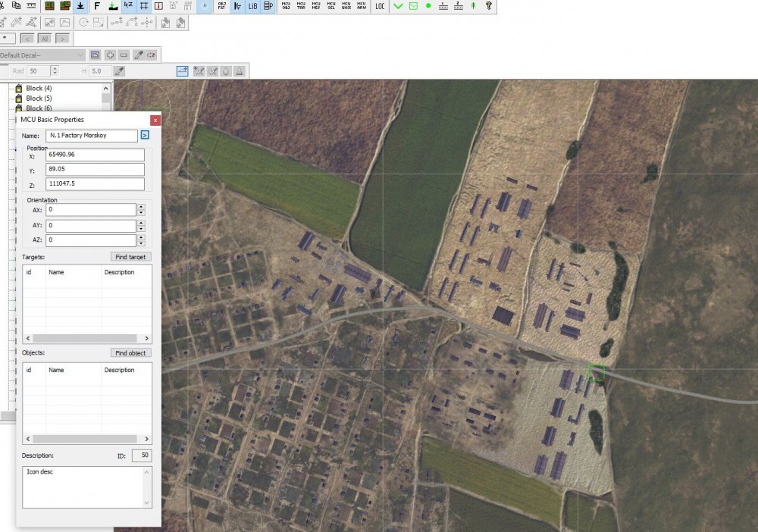Screen dimensions: 758x532
Task: Click the plus icon beside decal dropdown
Action: 109,55
